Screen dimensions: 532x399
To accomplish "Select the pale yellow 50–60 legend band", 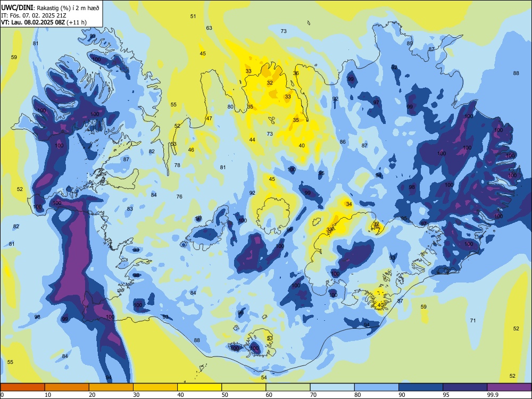I will pos(244,387).
